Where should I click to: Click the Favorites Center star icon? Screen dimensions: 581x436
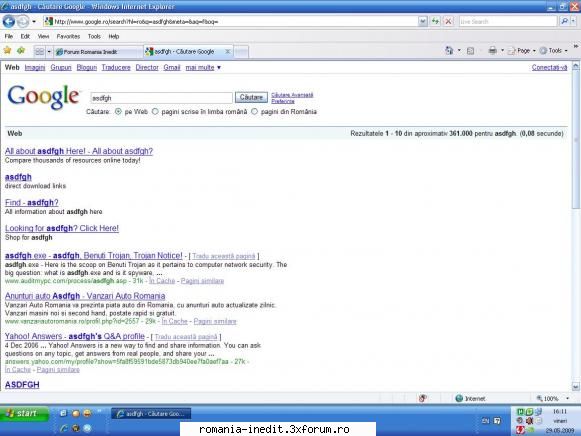(x=7, y=50)
